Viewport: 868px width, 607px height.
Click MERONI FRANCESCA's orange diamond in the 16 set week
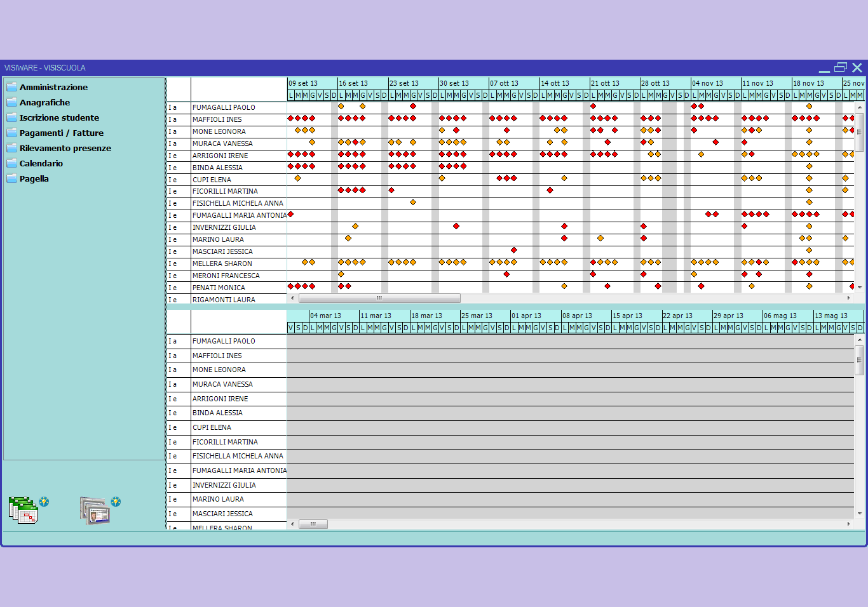point(341,274)
